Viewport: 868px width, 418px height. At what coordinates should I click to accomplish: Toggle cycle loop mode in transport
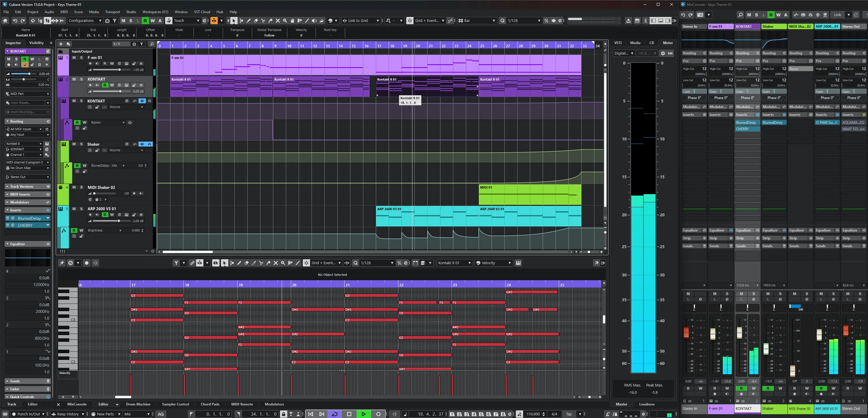pos(335,414)
